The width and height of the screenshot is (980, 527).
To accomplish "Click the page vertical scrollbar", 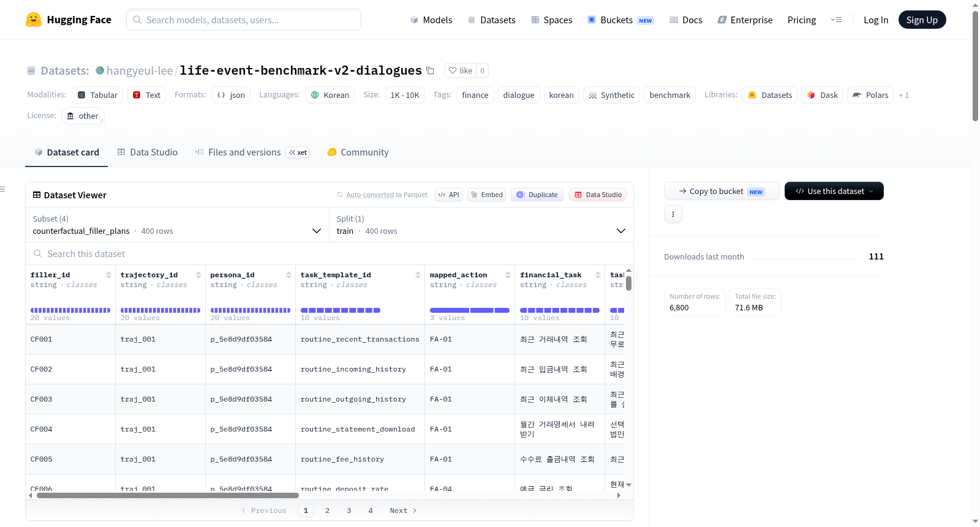I will click(975, 66).
